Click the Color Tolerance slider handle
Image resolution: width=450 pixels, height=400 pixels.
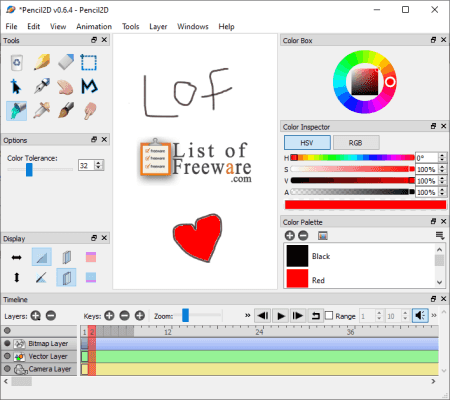(x=29, y=169)
